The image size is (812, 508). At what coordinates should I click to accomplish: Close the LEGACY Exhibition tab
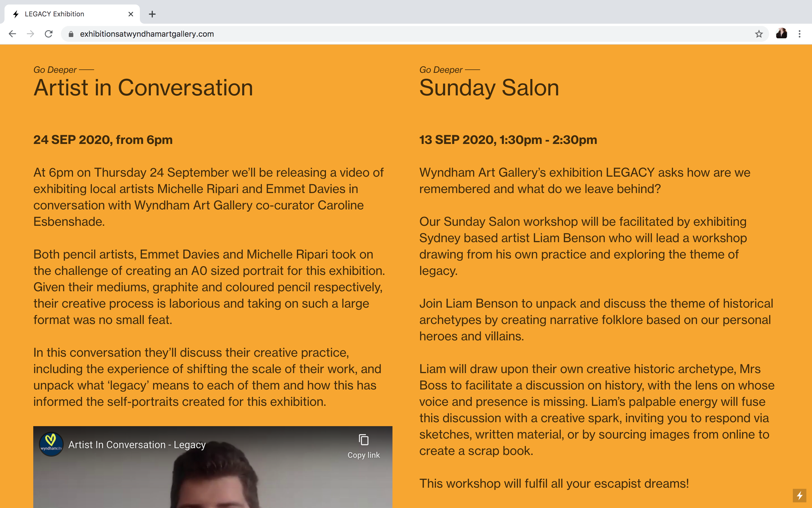pyautogui.click(x=131, y=14)
